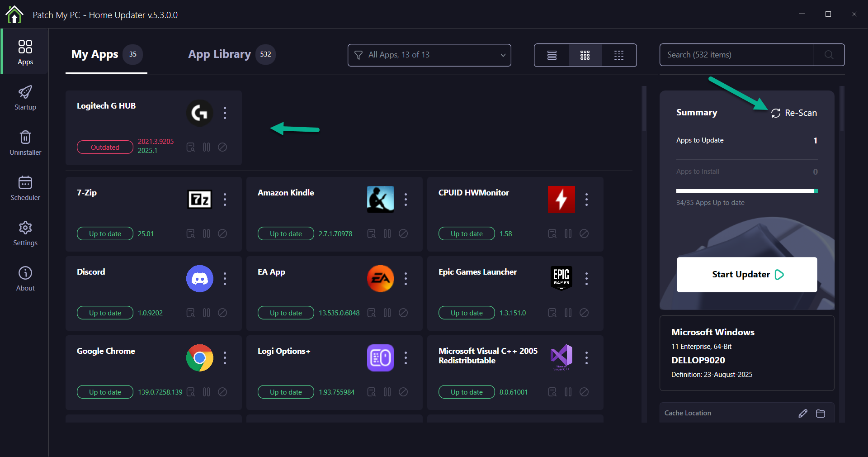This screenshot has width=868, height=457.
Task: Go to Settings in sidebar
Action: coord(25,233)
